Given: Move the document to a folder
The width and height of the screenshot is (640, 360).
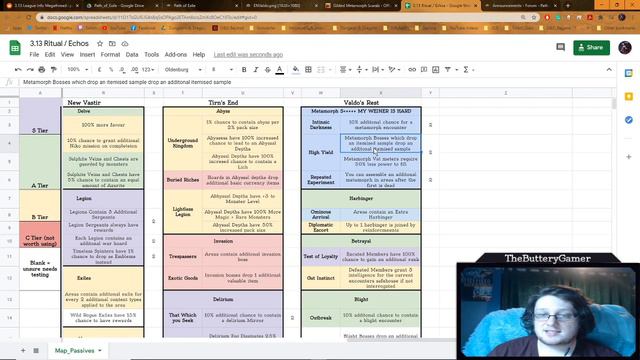Looking at the screenshot, I should pos(112,43).
